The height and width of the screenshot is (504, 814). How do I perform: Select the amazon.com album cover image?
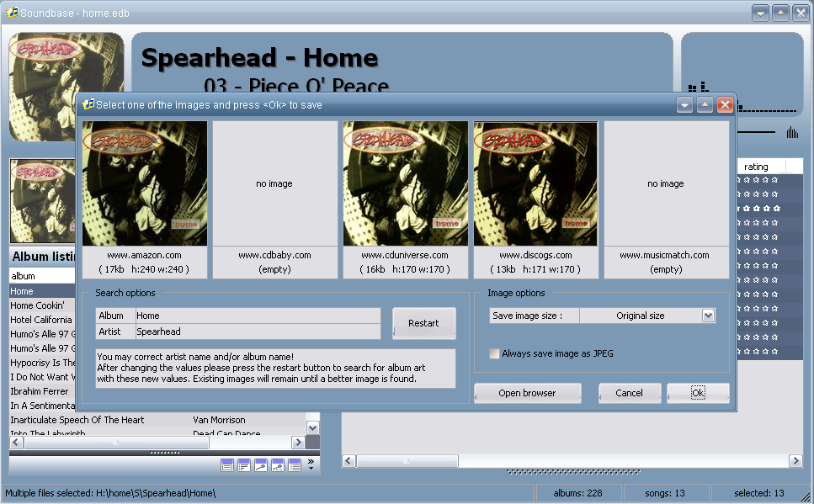point(145,183)
